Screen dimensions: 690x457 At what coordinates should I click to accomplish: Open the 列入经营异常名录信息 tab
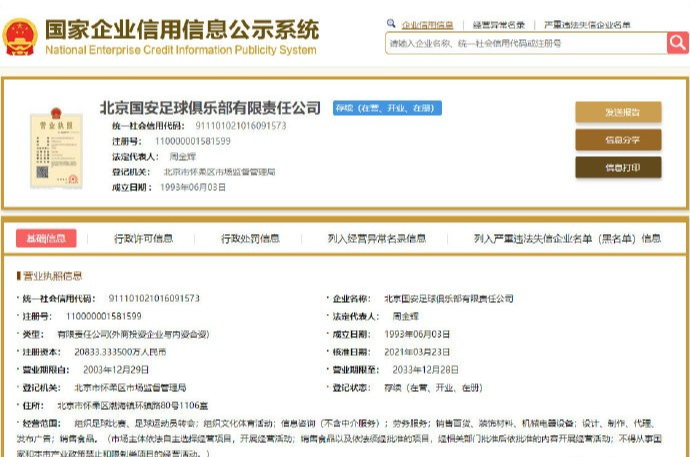click(x=376, y=238)
